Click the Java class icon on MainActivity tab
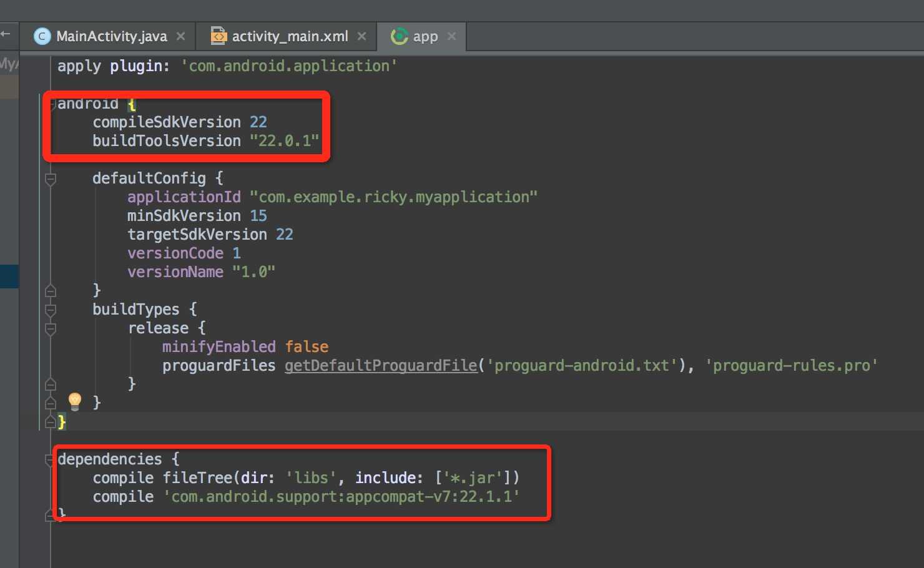Screen dimensions: 924x568 coord(42,36)
